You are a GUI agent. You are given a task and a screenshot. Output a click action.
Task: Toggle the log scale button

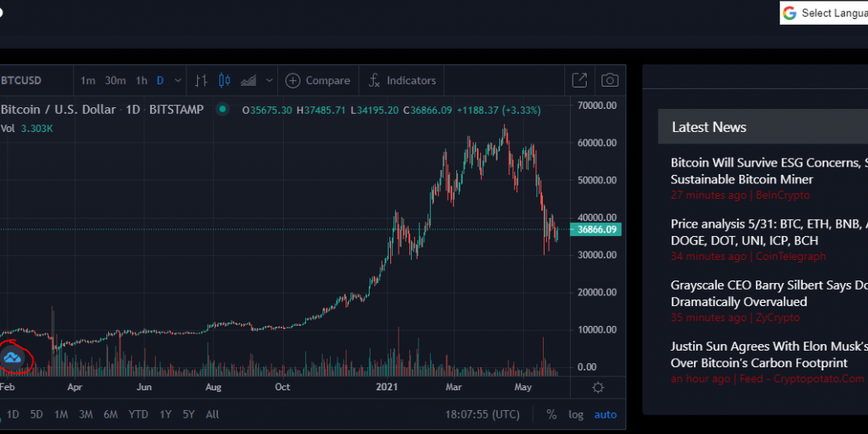(x=576, y=415)
